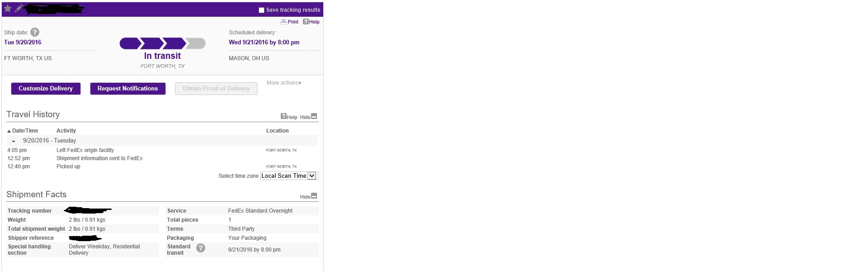Screen dimensions: 868x271
Task: Click 'FT WORTH, TX US' origin text
Action: point(28,58)
